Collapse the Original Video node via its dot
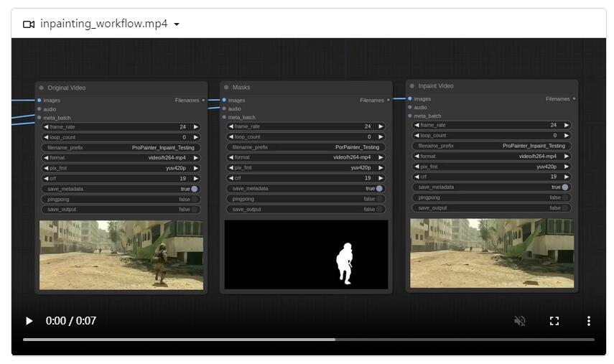614x364 pixels. pos(42,88)
